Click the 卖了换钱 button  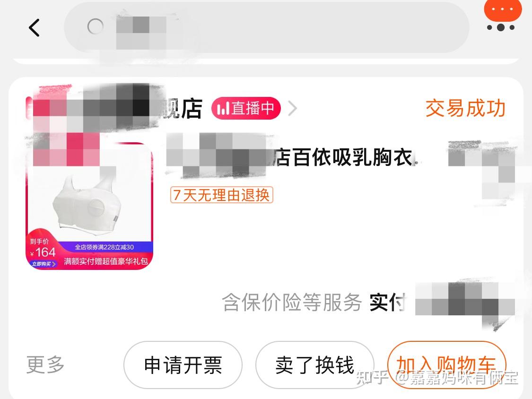pos(314,365)
